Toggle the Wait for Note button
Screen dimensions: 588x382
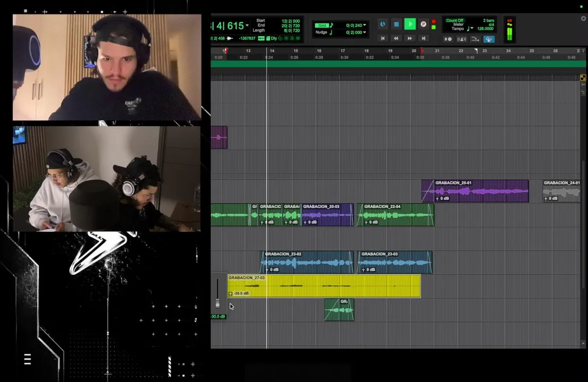pos(448,39)
